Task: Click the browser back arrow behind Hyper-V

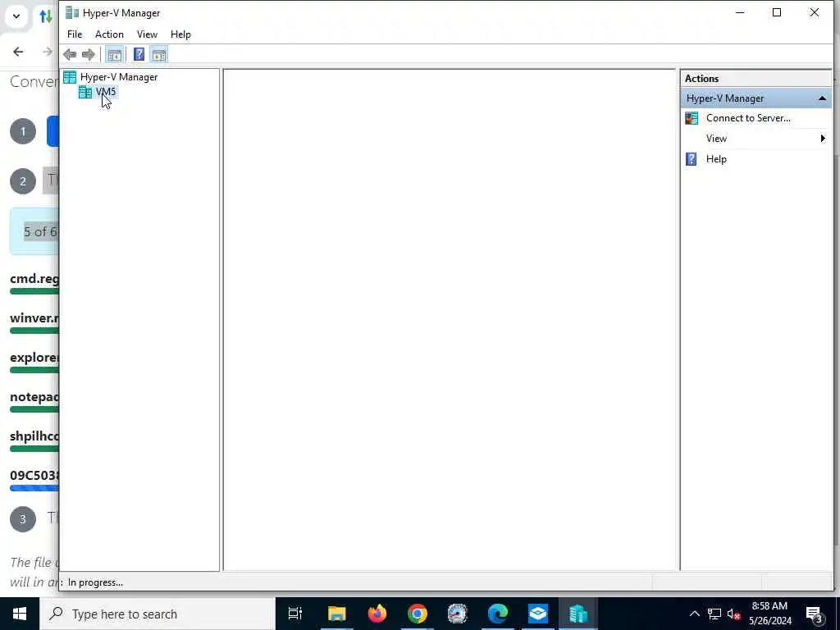Action: [18, 52]
